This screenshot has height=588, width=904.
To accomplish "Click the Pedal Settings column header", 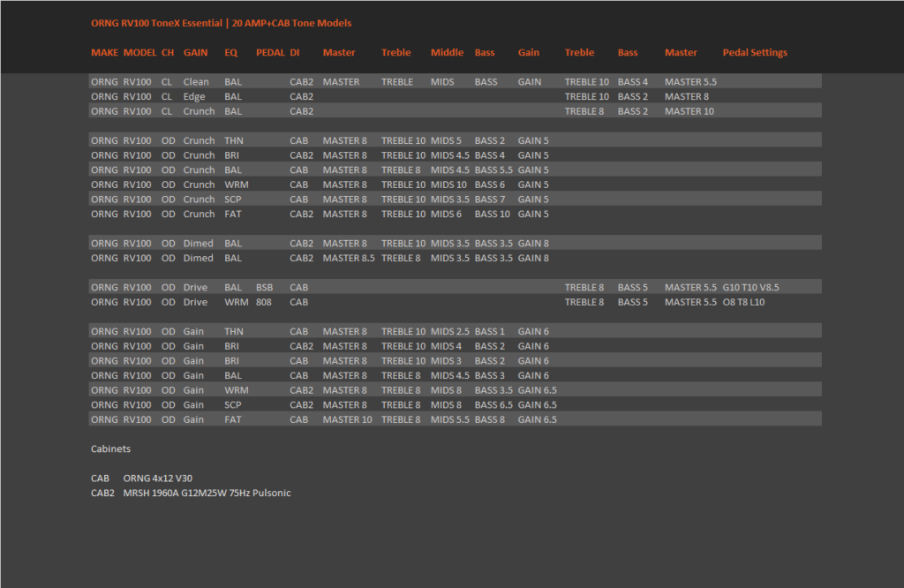I will [x=755, y=52].
